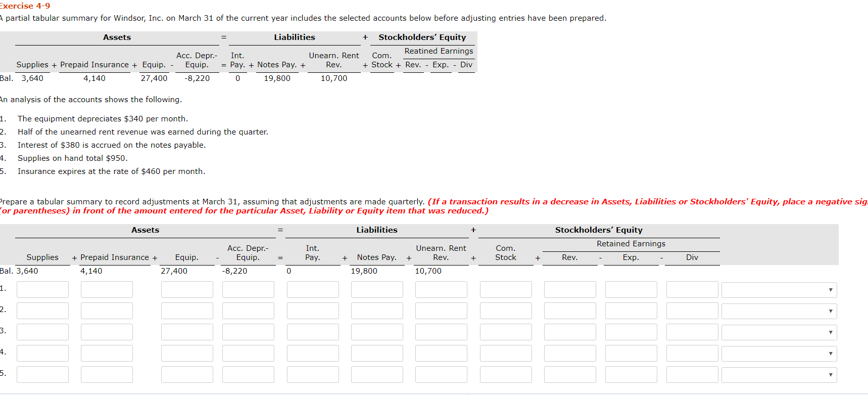
Task: Click 'Supplies on hand total $950.' text
Action: [x=72, y=158]
